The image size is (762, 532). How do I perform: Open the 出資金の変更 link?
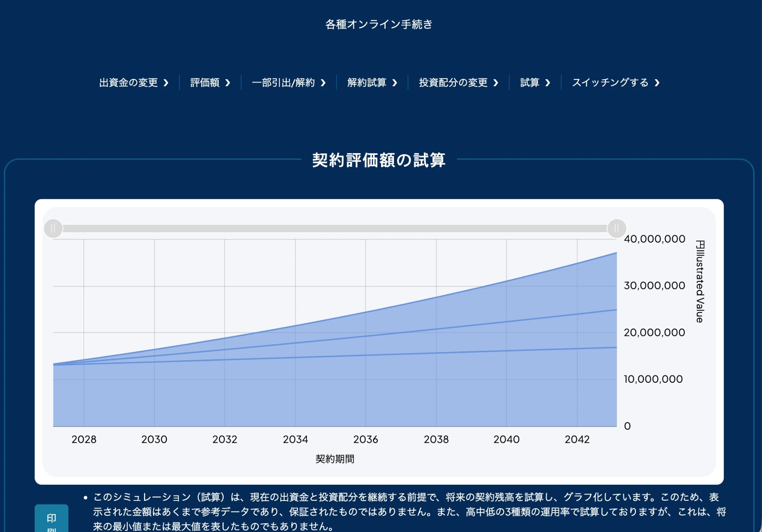[x=133, y=83]
